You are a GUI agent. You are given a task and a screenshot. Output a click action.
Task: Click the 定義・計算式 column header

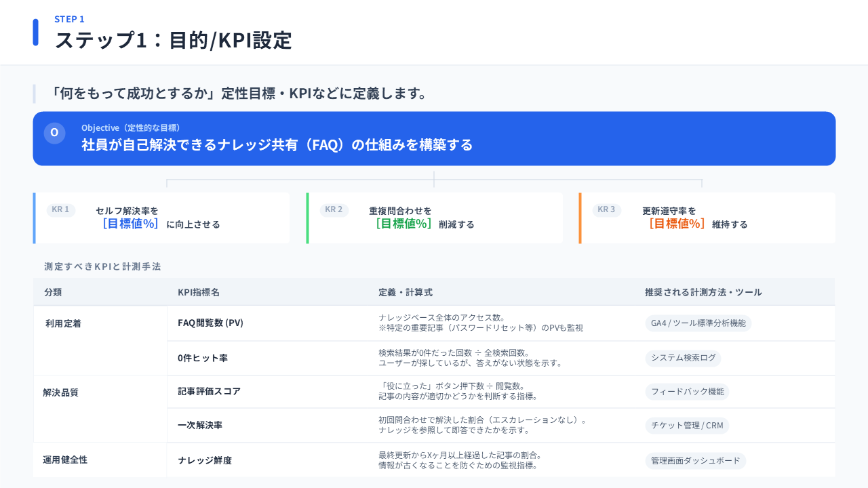[406, 293]
